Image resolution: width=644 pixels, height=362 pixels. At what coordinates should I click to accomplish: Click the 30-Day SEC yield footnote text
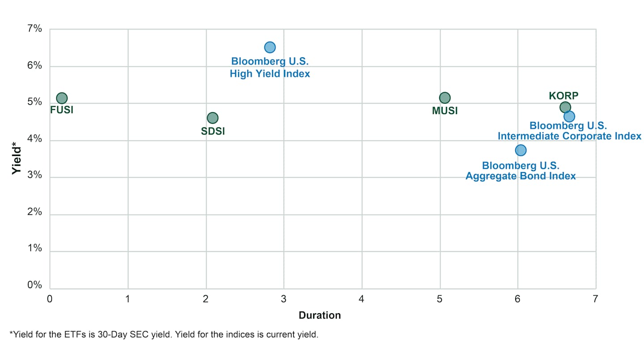(164, 334)
